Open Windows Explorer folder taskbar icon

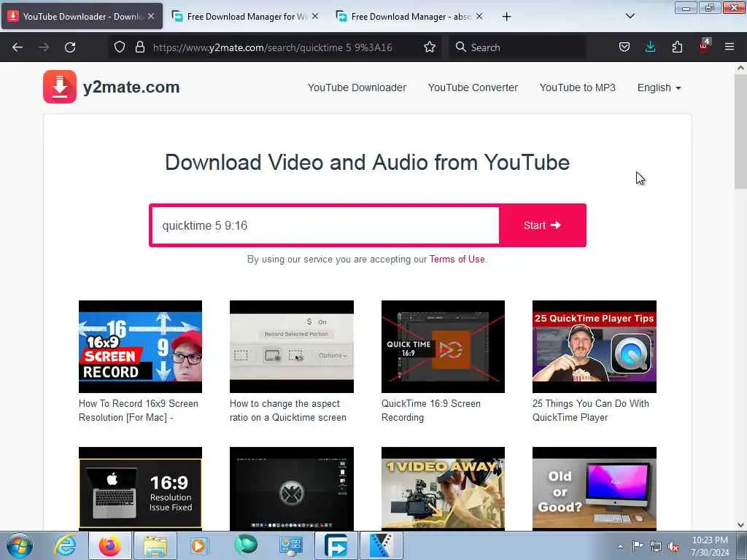tap(155, 545)
